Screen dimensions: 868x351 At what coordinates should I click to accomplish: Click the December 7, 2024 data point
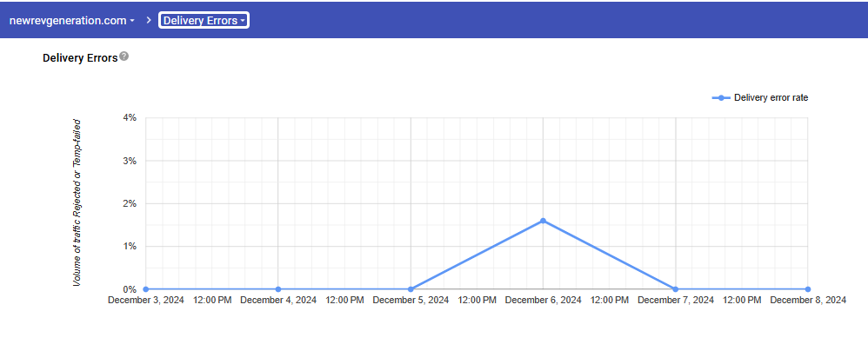[676, 289]
